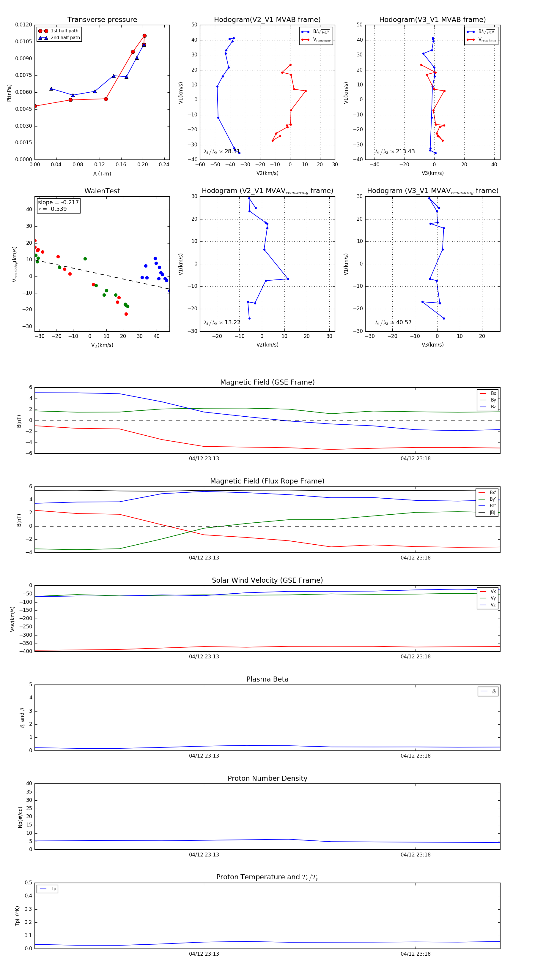Viewport: 535px width, 980px height.
Task: Click 'Hodogram(V3_V1 MVAB frame)' title
Action: (432, 20)
